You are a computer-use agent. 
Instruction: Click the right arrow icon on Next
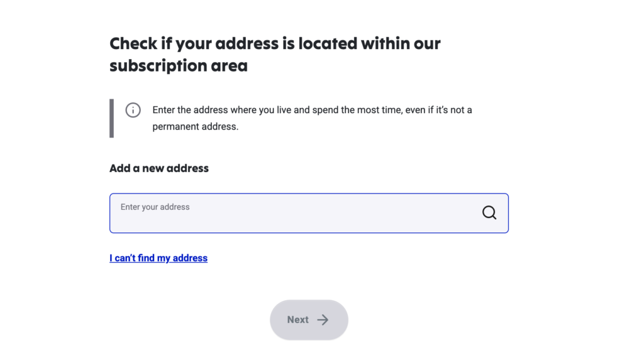coord(323,320)
